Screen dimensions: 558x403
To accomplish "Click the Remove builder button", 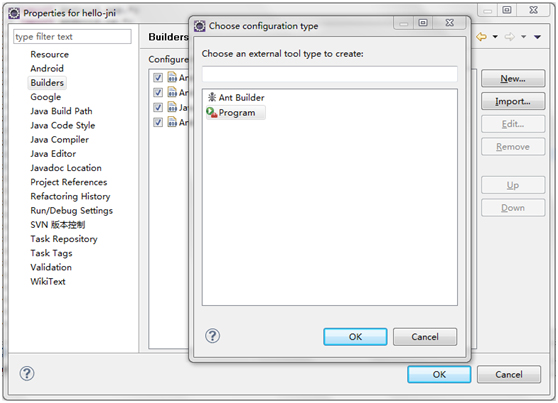I will (513, 147).
